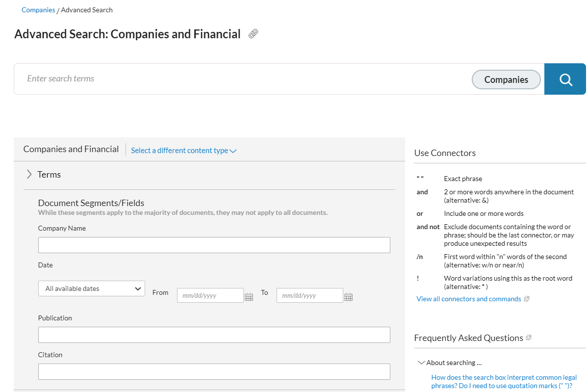Click the 'and not' connector label
Screen dimensions: 588x392
(428, 227)
